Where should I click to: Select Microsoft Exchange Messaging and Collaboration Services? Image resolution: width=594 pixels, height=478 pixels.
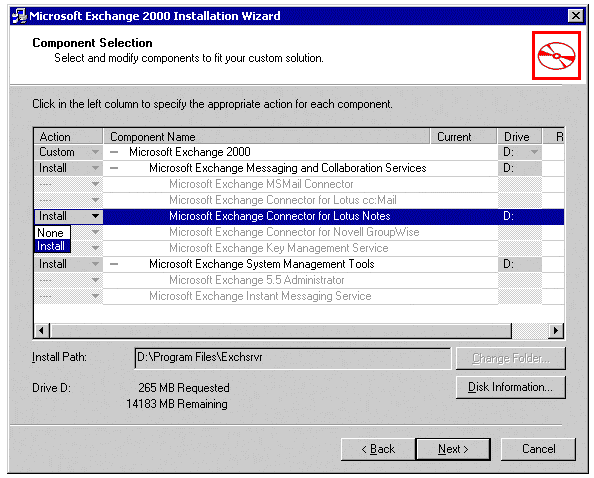tap(288, 168)
